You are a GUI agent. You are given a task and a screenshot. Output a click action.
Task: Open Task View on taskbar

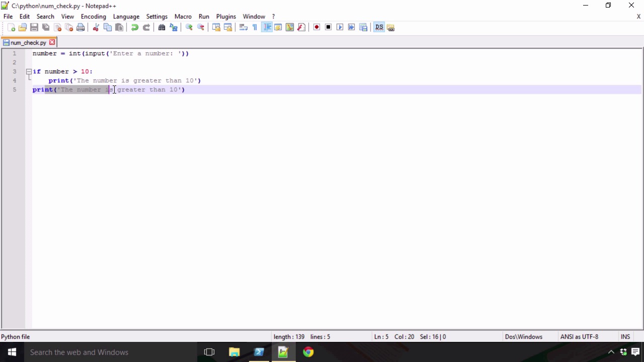coord(209,352)
